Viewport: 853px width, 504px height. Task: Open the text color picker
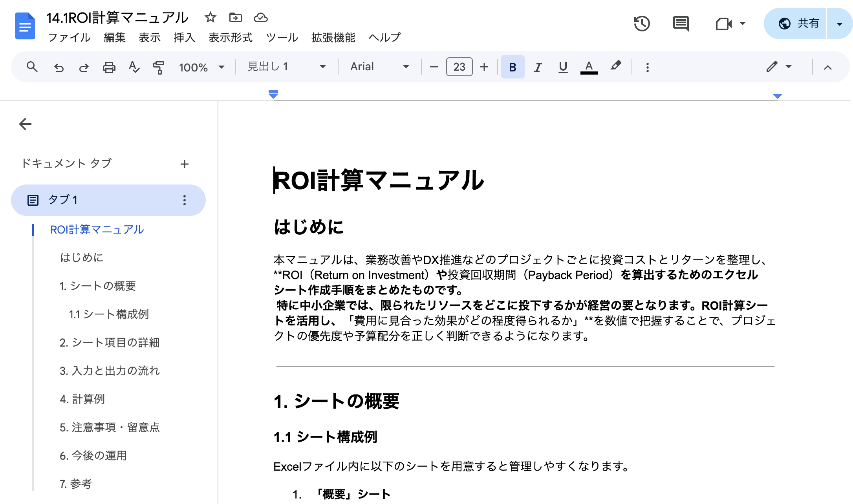coord(588,67)
